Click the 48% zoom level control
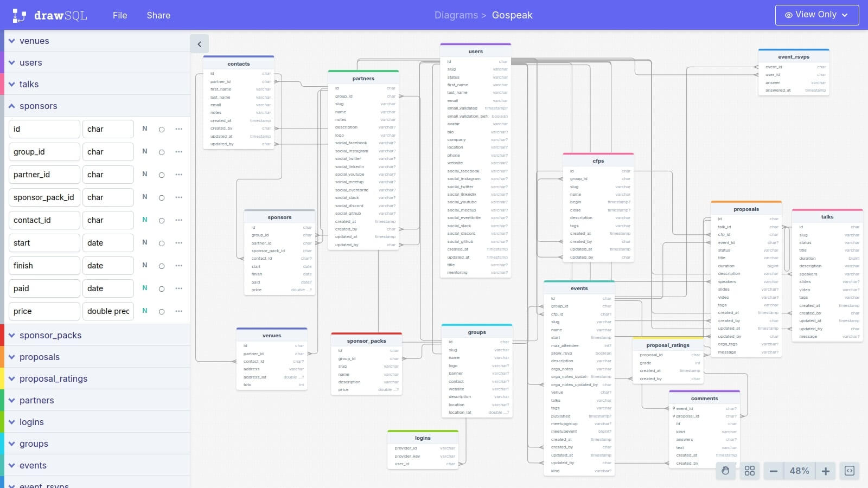The height and width of the screenshot is (488, 868). [799, 471]
